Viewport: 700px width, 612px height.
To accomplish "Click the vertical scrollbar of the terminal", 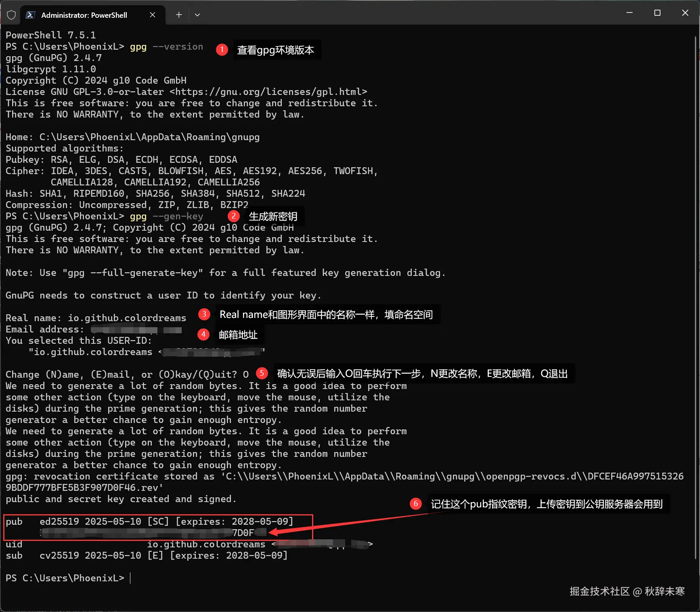I will click(x=696, y=297).
